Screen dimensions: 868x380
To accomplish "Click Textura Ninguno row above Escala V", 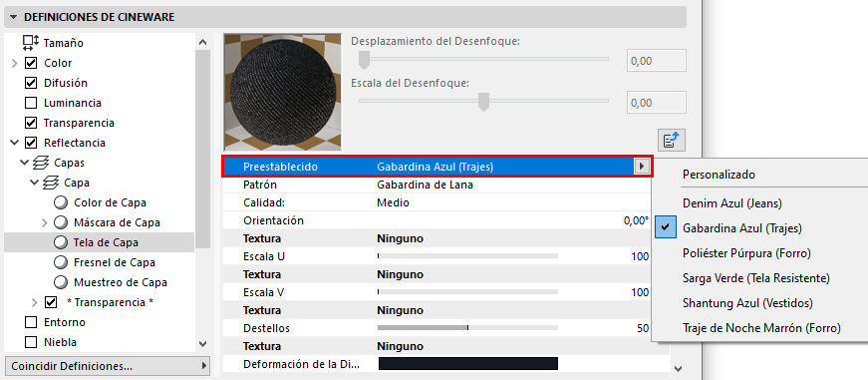I will click(437, 274).
